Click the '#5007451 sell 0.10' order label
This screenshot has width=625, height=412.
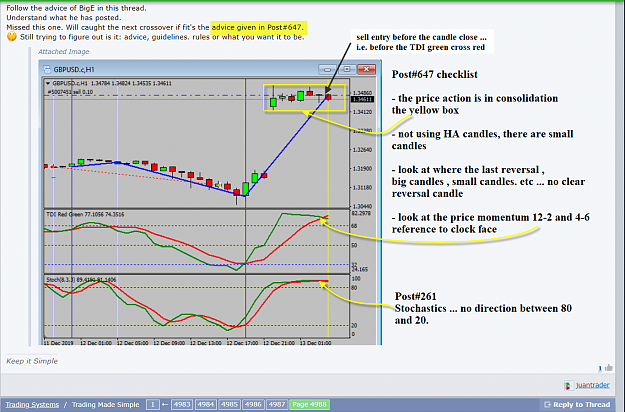70,92
